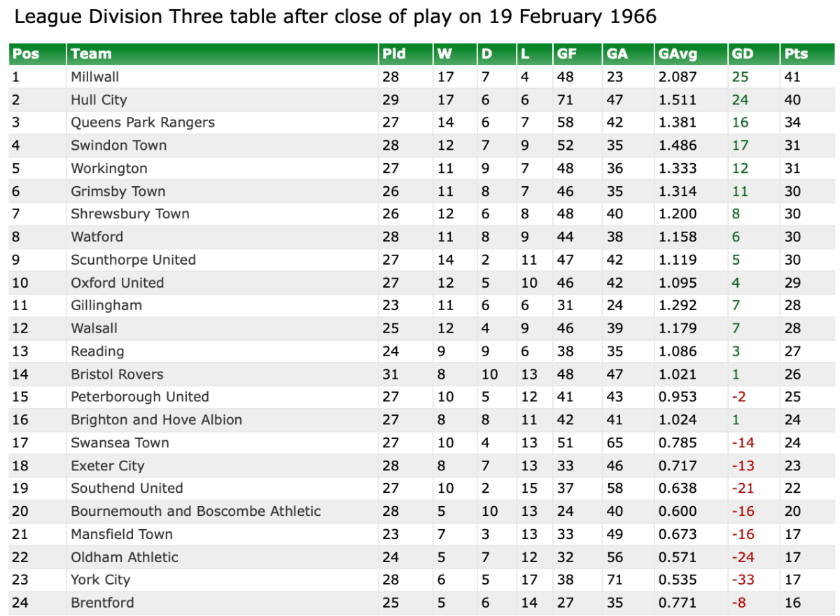Click Bournemouth and Boscombe Athletic name
This screenshot has height=616, width=840.
coord(196,511)
